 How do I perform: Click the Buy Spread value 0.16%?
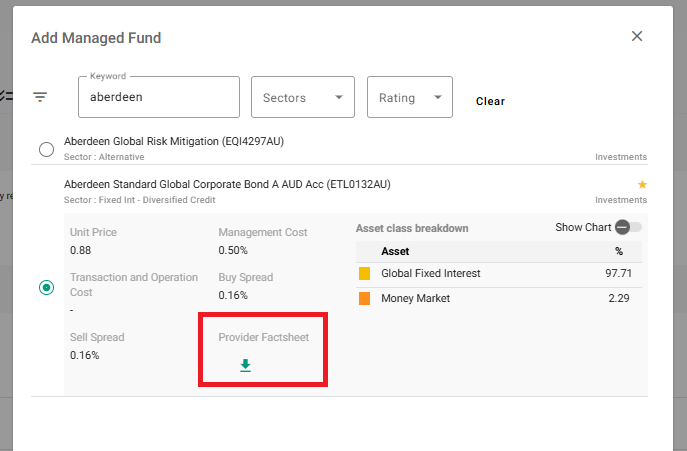pyautogui.click(x=233, y=295)
